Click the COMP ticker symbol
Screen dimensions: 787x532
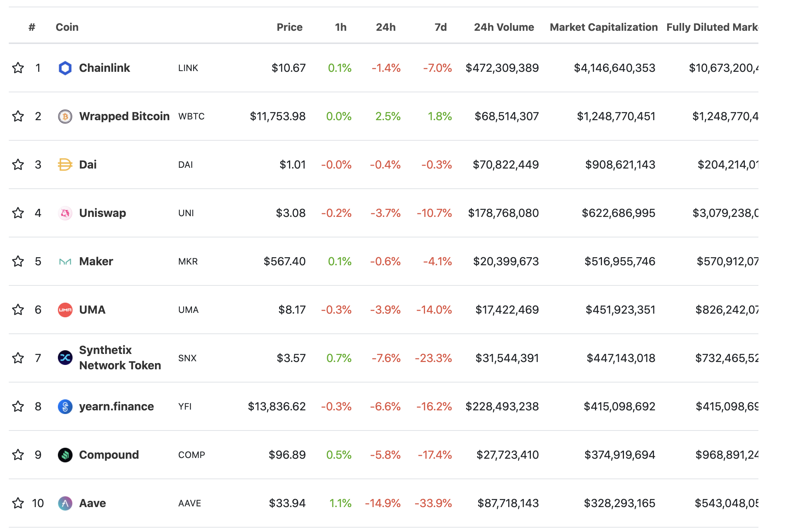tap(192, 455)
